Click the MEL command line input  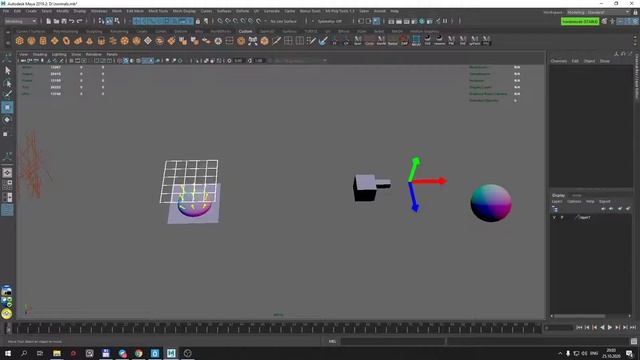(392, 341)
